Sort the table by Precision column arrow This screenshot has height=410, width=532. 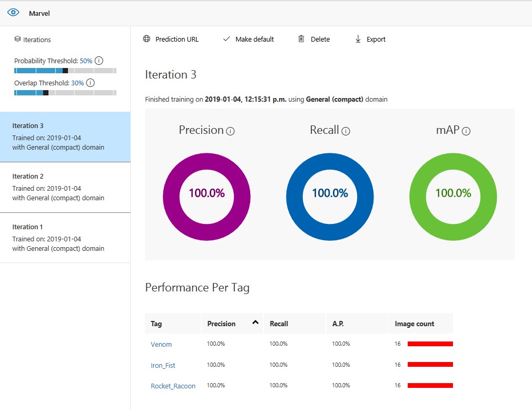coord(255,323)
